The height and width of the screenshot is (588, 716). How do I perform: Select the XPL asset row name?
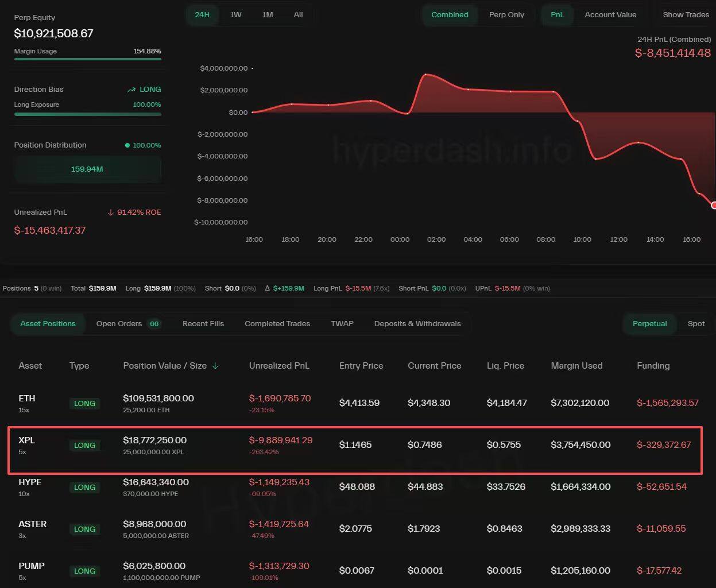click(26, 440)
